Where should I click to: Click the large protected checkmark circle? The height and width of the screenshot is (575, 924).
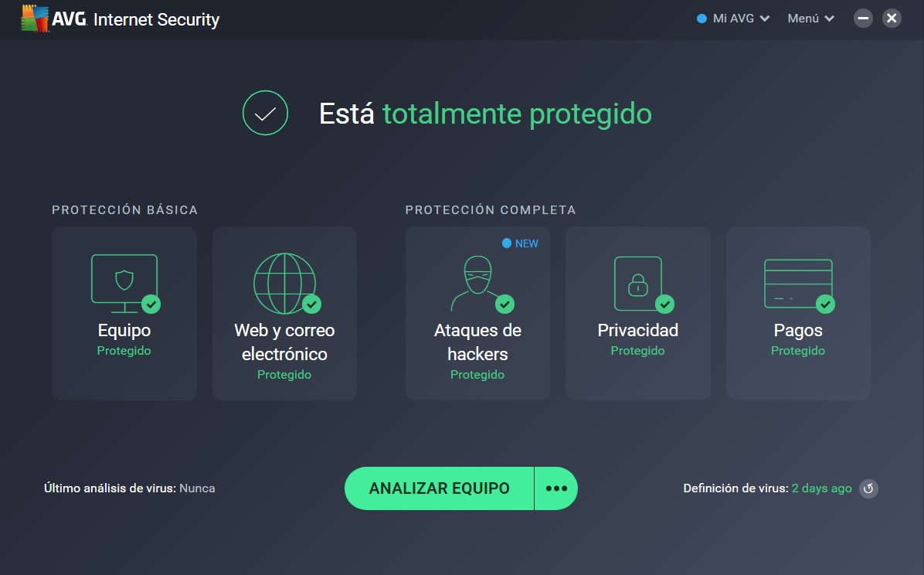265,113
